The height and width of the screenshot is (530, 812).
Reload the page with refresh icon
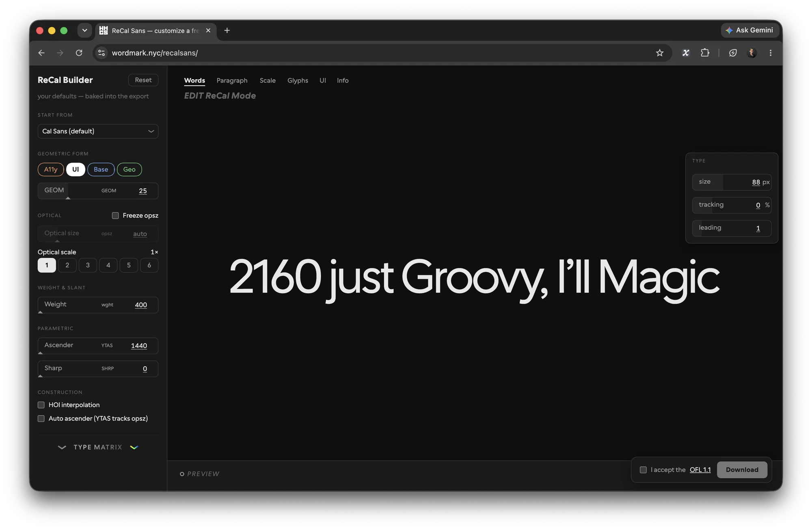79,53
